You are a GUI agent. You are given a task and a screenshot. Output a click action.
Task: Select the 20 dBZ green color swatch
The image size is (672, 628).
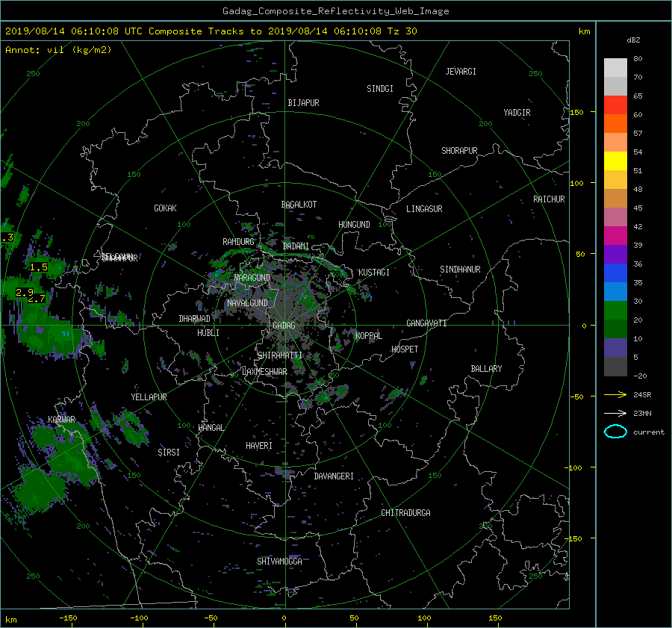[x=615, y=310]
